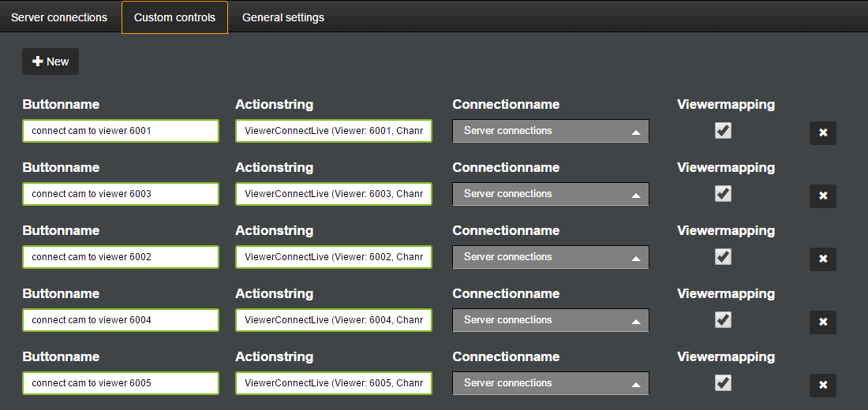Remove the viewer 6004 row with X icon

point(822,322)
